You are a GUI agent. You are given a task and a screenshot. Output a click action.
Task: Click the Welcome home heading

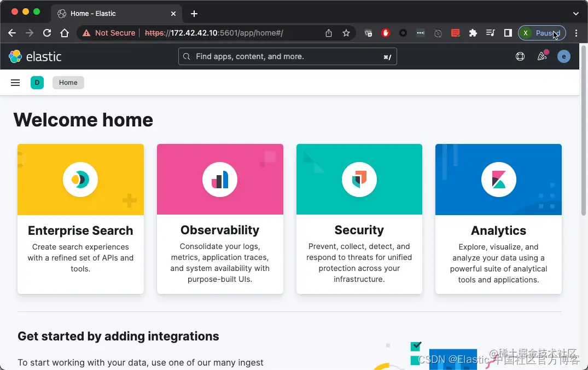(83, 120)
